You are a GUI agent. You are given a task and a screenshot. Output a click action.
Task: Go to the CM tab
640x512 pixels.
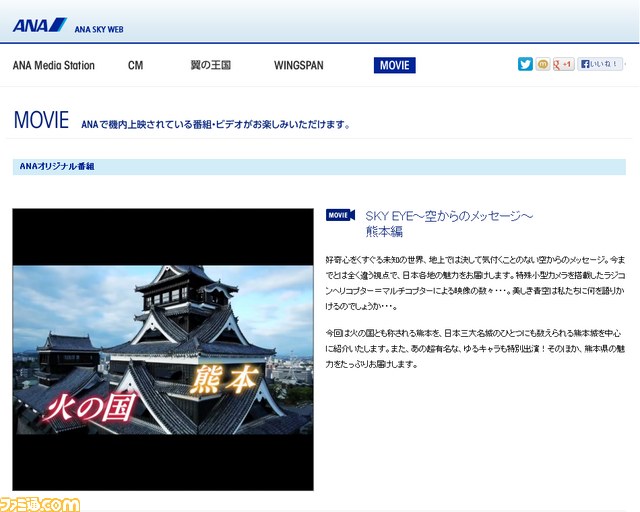[x=136, y=65]
